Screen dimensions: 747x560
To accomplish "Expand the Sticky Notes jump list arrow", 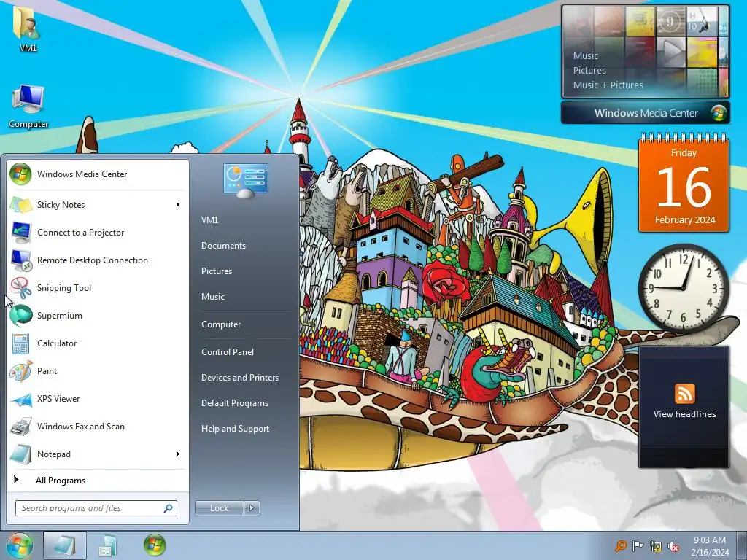I will tap(178, 205).
